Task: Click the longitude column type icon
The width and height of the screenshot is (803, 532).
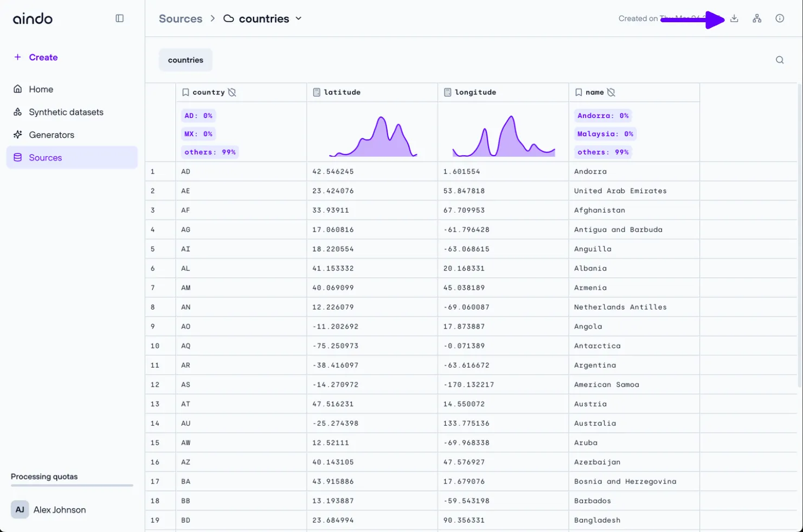Action: point(447,92)
